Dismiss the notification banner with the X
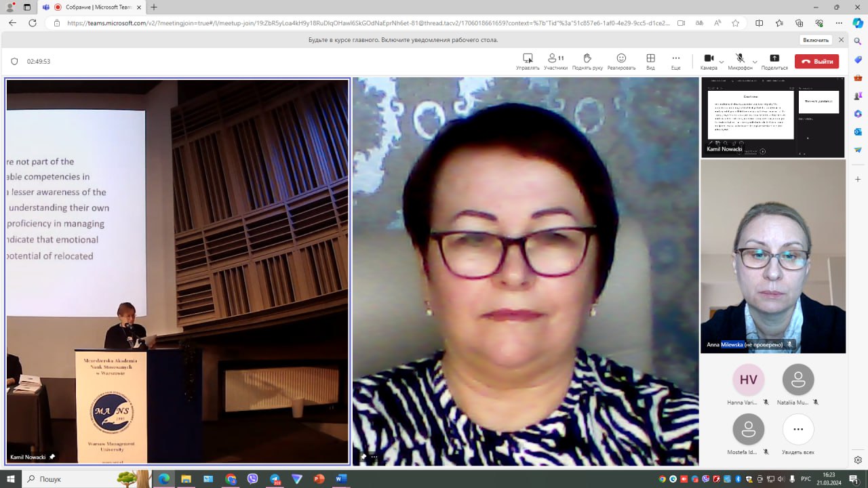Image resolution: width=868 pixels, height=488 pixels. coord(842,40)
